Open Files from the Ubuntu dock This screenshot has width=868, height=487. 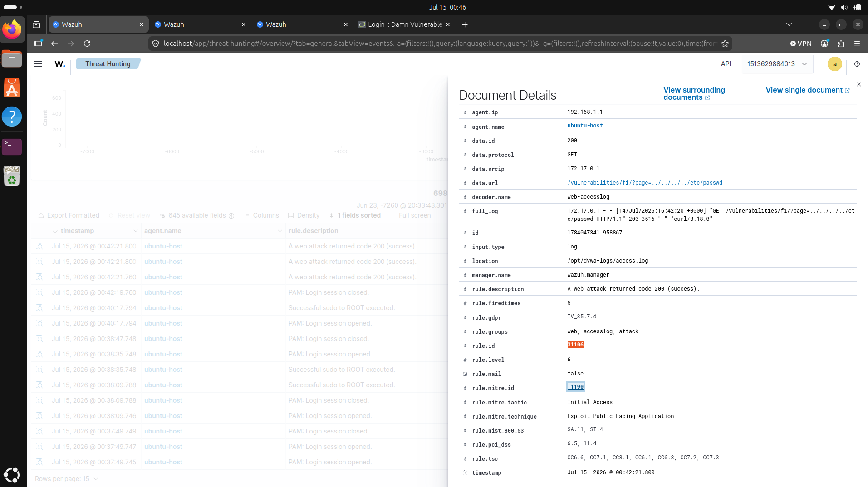12,58
